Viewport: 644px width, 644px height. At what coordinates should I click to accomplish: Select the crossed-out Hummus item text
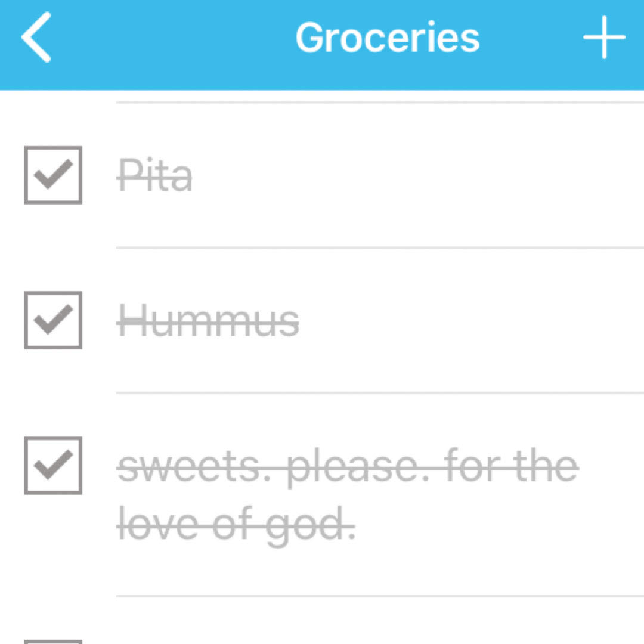click(209, 321)
